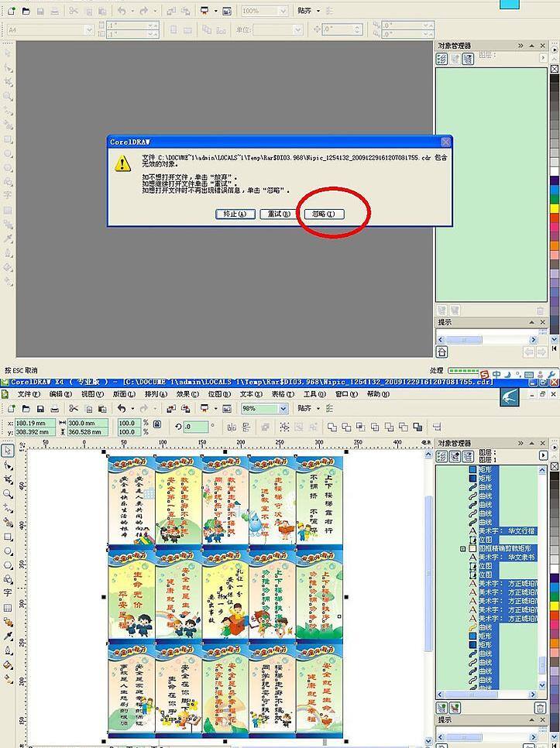This screenshot has height=748, width=560.
Task: Click yellow swatch in lower color palette
Action: tap(555, 606)
